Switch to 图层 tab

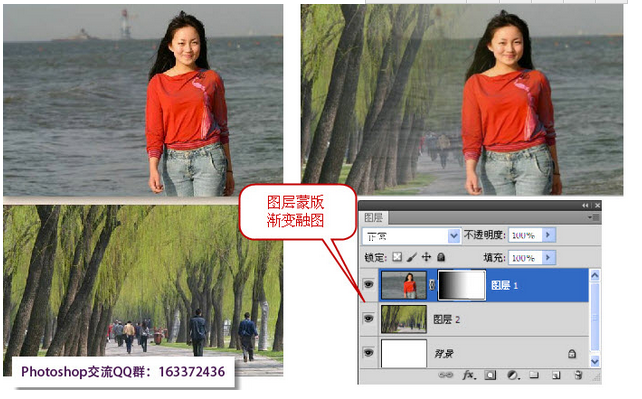pos(373,217)
